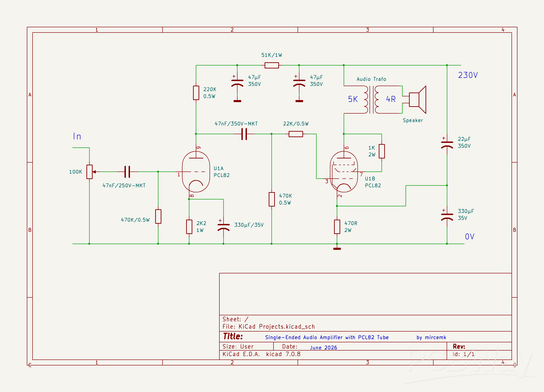Click the 47nF/250V-MKT value text
Viewport: 544px width, 392px height.
pos(124,185)
